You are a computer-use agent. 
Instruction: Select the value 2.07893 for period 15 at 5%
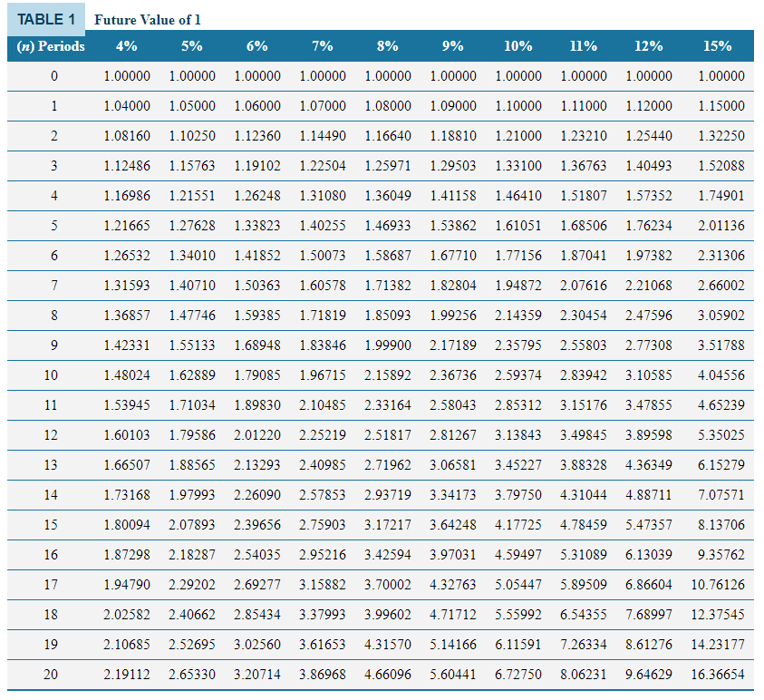point(192,526)
